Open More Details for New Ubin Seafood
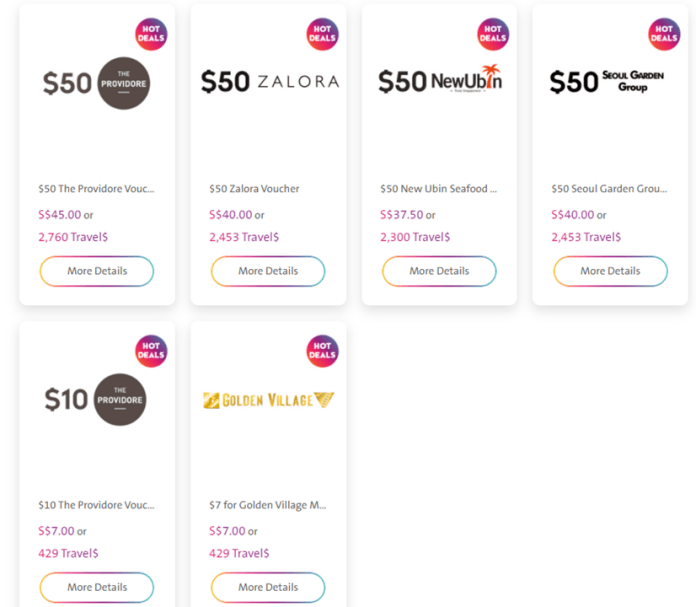The image size is (696, 607). point(439,271)
